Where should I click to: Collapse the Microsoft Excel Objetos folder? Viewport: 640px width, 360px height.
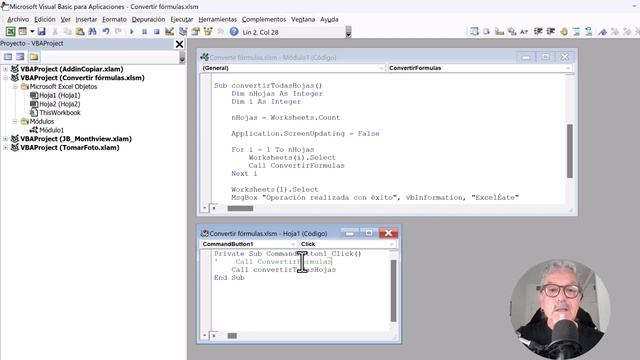[15, 87]
